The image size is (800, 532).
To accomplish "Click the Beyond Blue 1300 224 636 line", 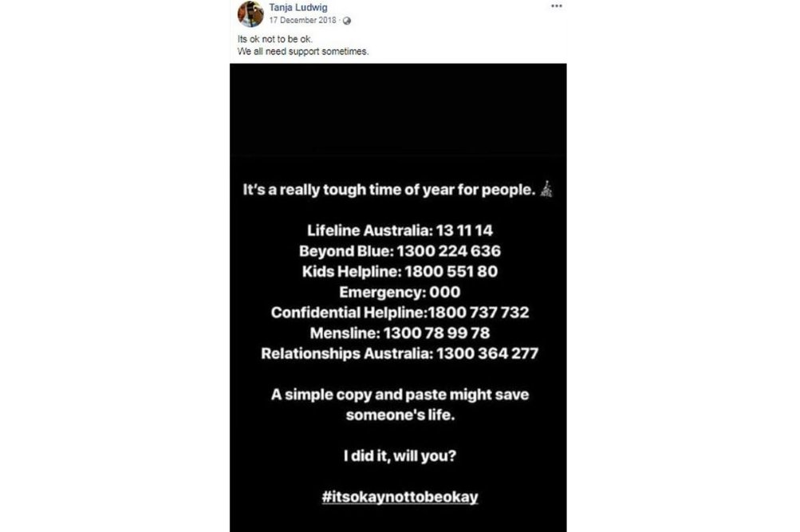I will pyautogui.click(x=400, y=251).
